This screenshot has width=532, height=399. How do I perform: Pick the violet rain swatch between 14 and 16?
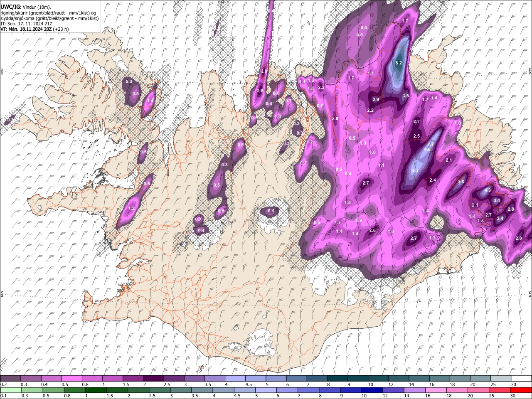pyautogui.click(x=414, y=390)
